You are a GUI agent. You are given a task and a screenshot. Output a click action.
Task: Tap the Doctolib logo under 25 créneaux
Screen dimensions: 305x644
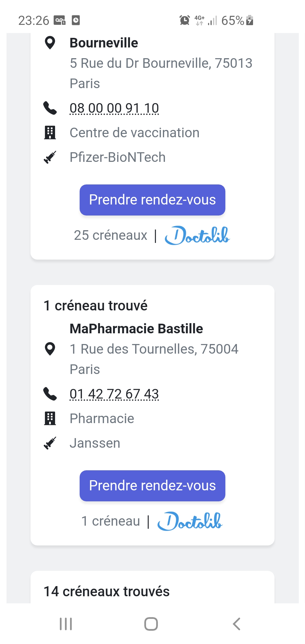point(197,235)
